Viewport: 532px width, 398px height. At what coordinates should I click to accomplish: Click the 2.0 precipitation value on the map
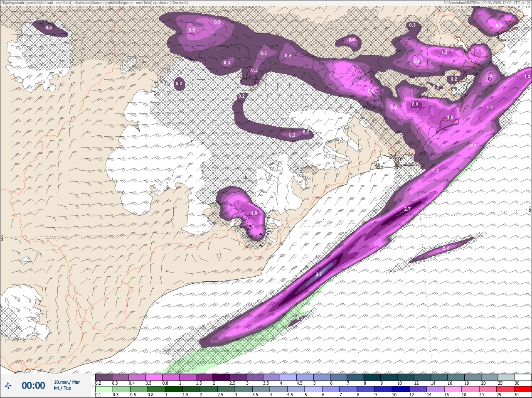414,104
